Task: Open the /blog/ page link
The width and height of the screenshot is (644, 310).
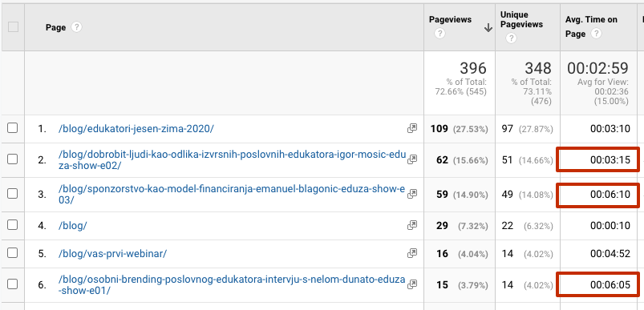Action: point(73,226)
